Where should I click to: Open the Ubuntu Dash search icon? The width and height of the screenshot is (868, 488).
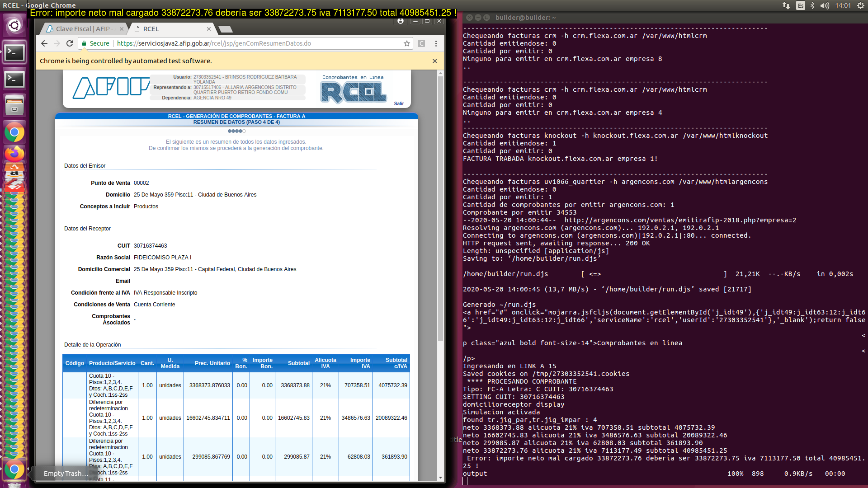[14, 25]
